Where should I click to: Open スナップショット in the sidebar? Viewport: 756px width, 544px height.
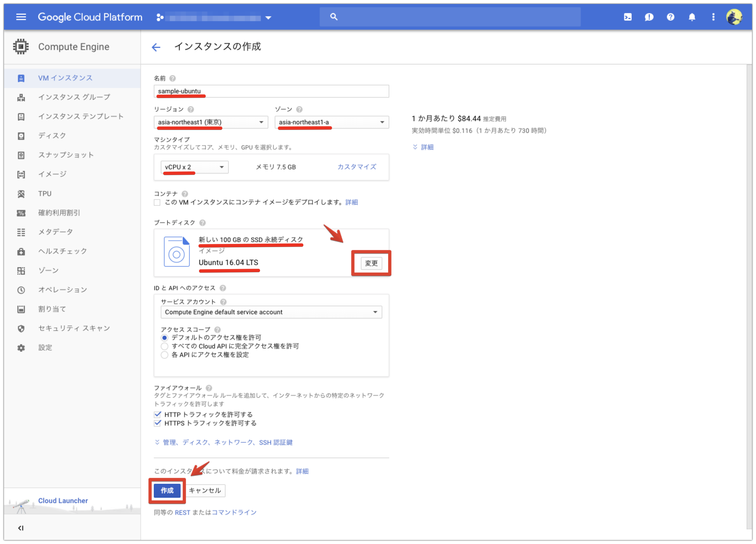click(72, 155)
